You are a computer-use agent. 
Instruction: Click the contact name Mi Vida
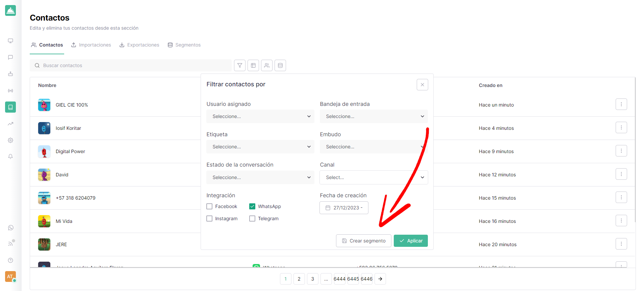[64, 221]
